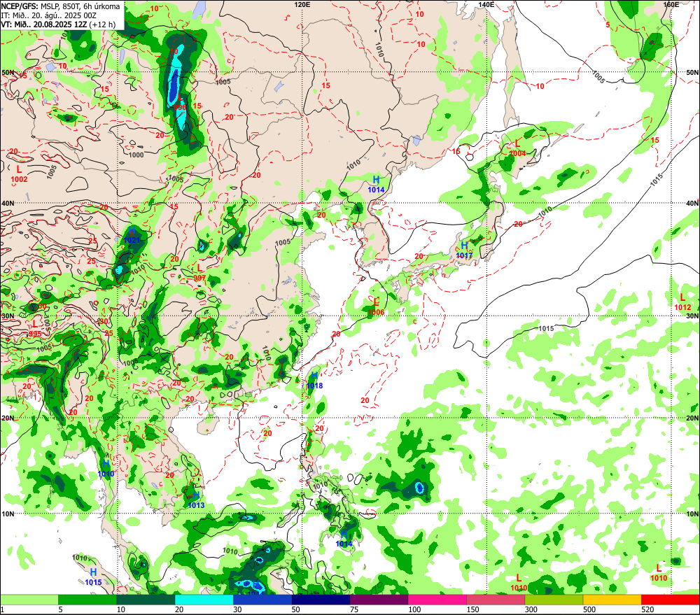The image size is (700, 615).
Task: Click the 140E longitude label
Action: (486, 4)
